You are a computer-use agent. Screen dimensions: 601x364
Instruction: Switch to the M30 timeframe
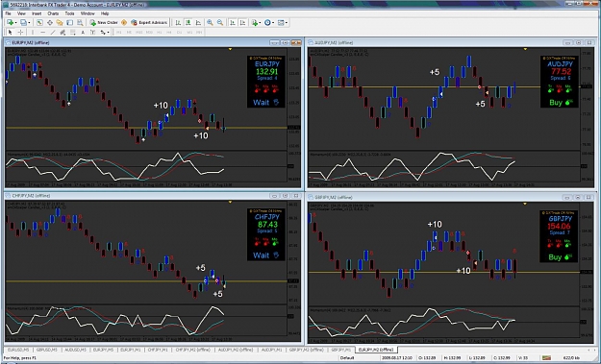click(149, 32)
